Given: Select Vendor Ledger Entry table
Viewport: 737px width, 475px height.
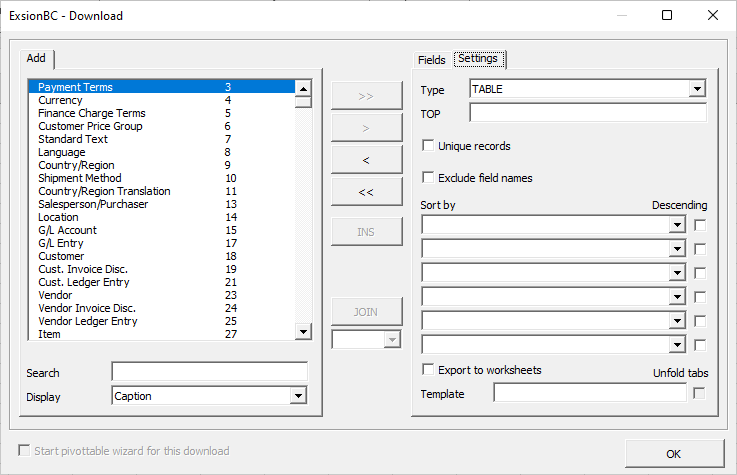Looking at the screenshot, I should click(161, 321).
